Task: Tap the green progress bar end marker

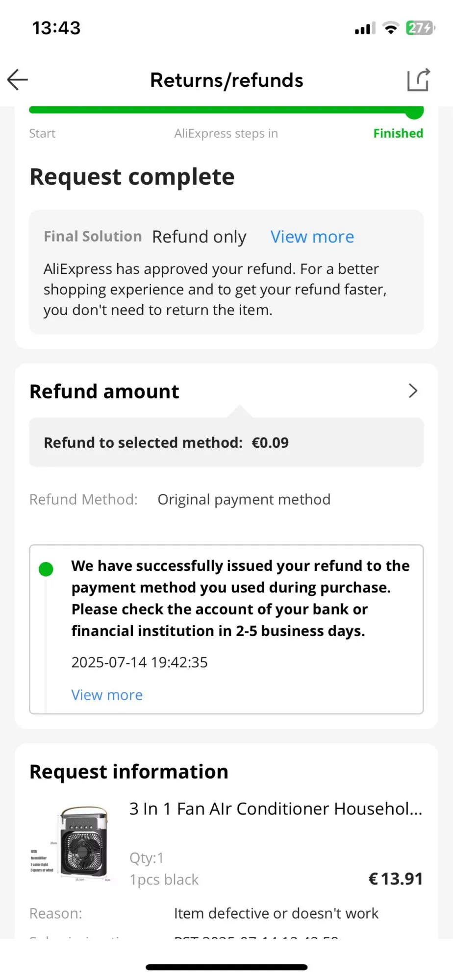Action: click(x=415, y=112)
